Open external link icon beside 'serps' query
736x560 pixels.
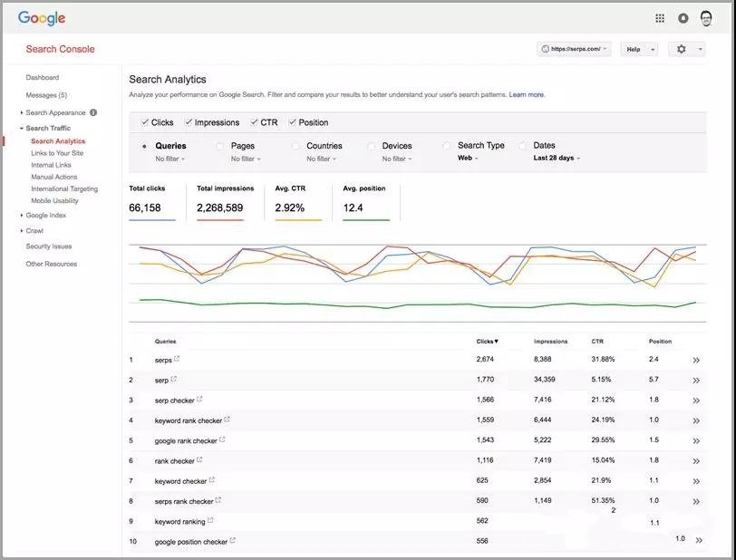point(177,359)
